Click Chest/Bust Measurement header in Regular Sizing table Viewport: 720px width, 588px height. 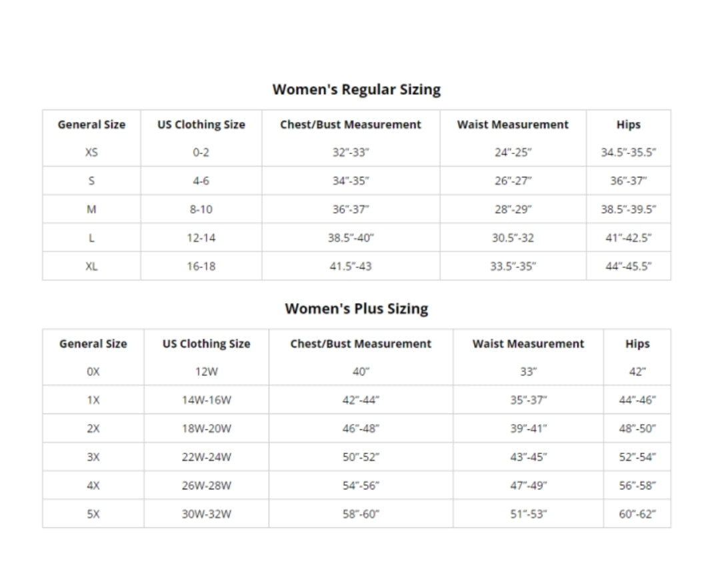(x=351, y=125)
